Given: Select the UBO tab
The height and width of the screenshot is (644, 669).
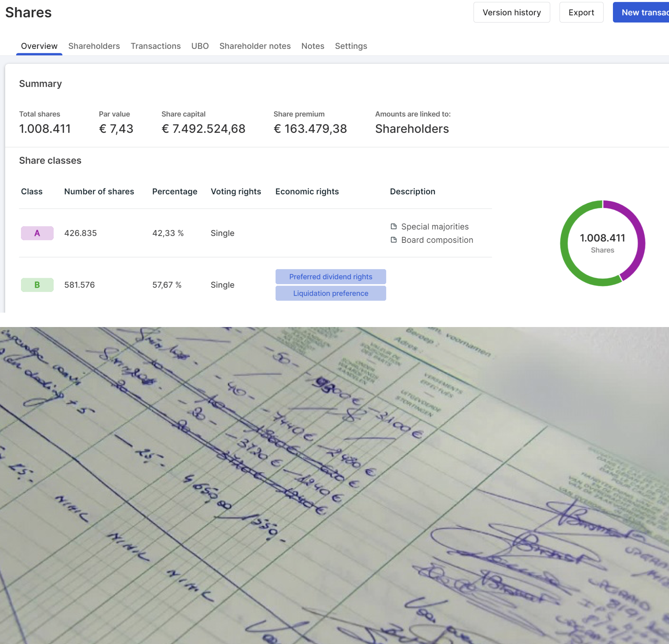Looking at the screenshot, I should 200,46.
